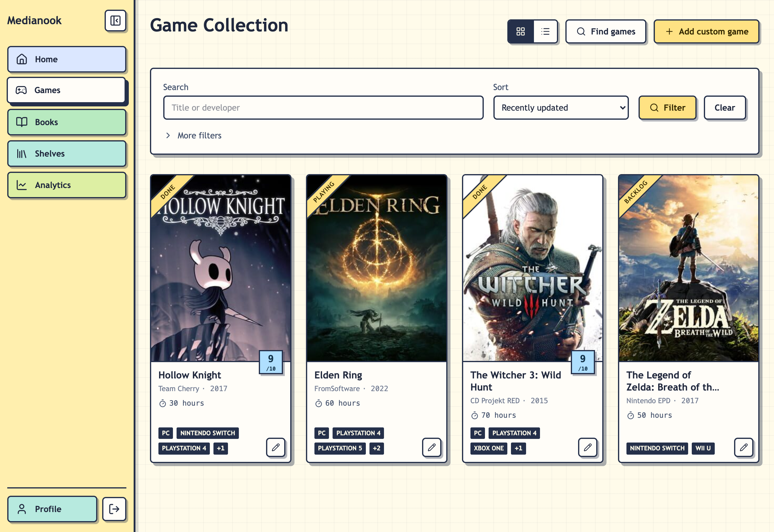
Task: Click Hollow Knight 9/10 rating badge
Action: 271,362
